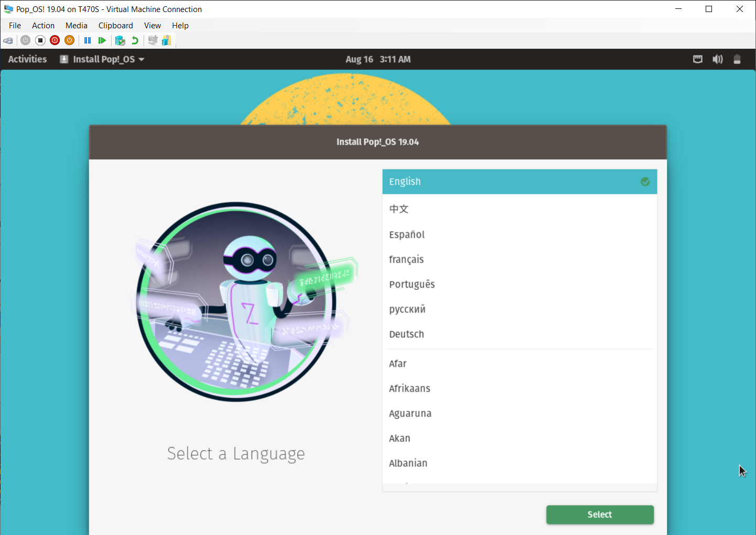
Task: Click the green Select button
Action: click(600, 515)
